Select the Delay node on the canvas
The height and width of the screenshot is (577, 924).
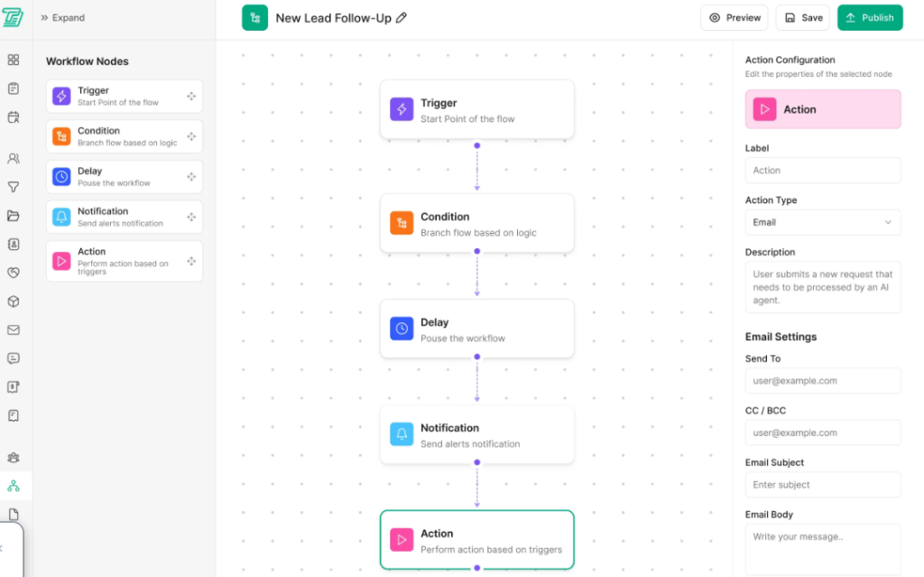pyautogui.click(x=476, y=330)
